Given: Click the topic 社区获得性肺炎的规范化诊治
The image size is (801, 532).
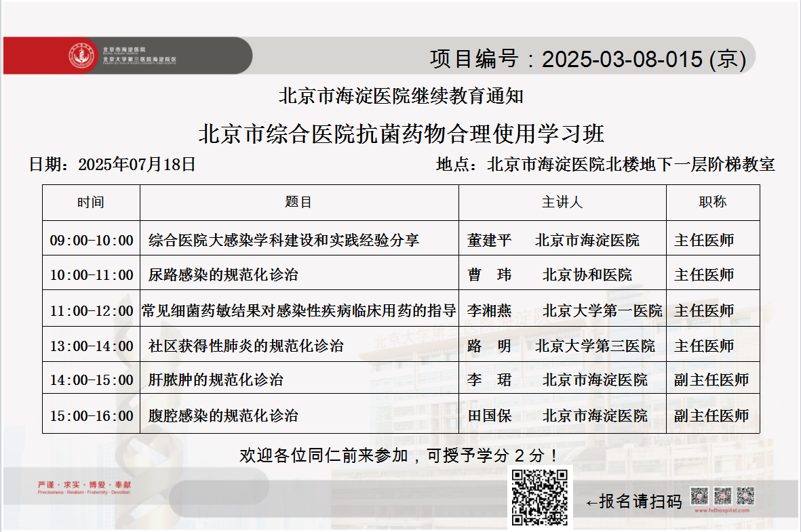Looking at the screenshot, I should [246, 346].
